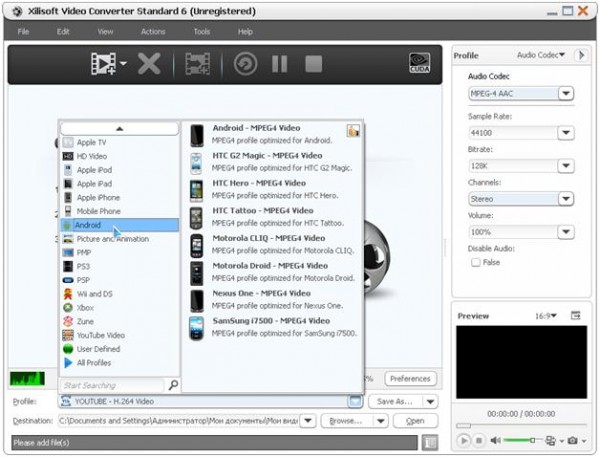The image size is (600, 457).
Task: Take a snapshot with camera icon
Action: point(572,441)
